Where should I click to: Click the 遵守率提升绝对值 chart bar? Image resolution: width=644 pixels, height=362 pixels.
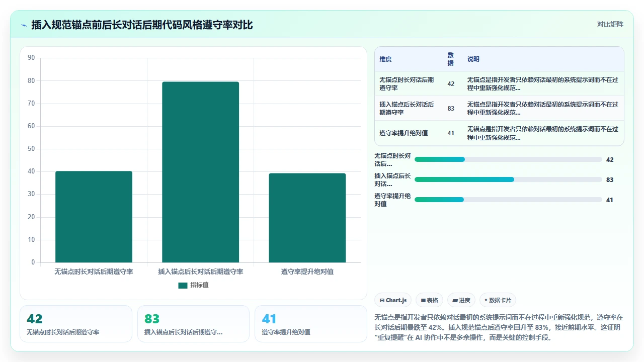[x=307, y=218]
